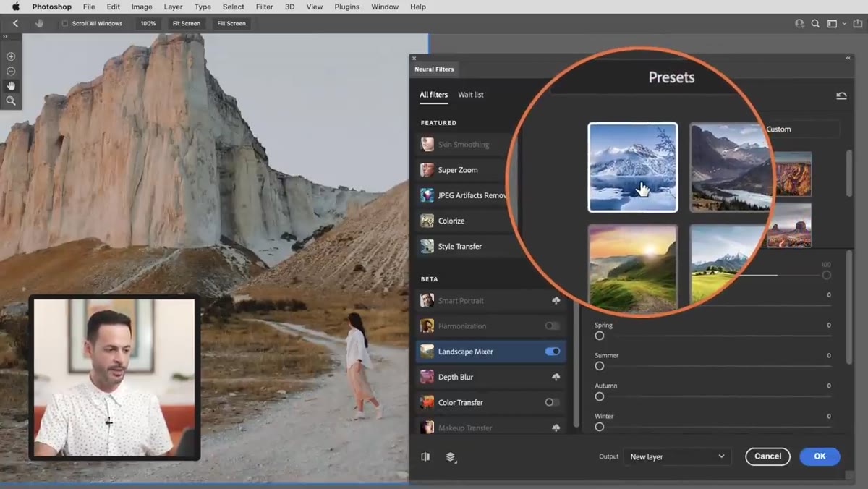Download Depth Blur via cloud icon

[x=556, y=377]
